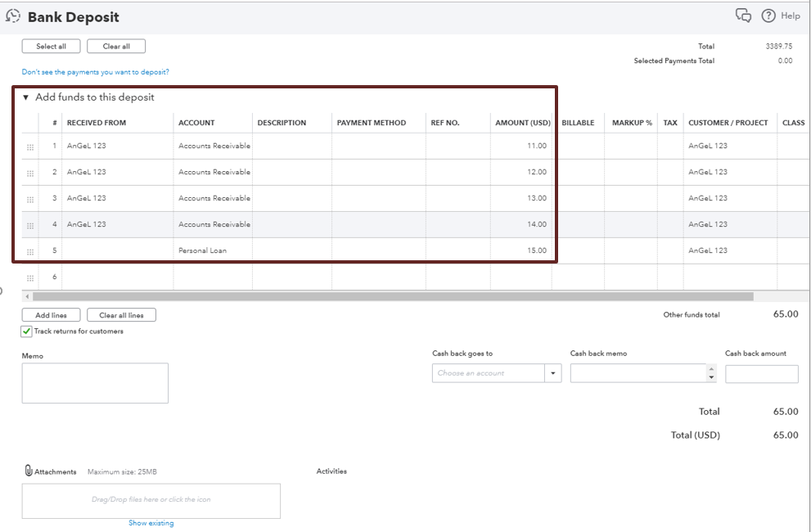This screenshot has width=811, height=532.
Task: Toggle Track returns for customers checkbox
Action: 26,331
